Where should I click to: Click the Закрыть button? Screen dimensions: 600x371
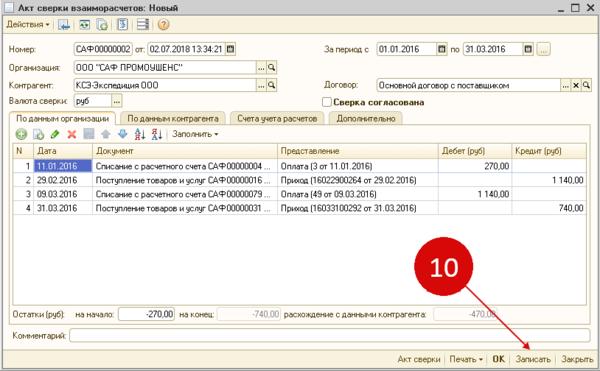point(577,359)
